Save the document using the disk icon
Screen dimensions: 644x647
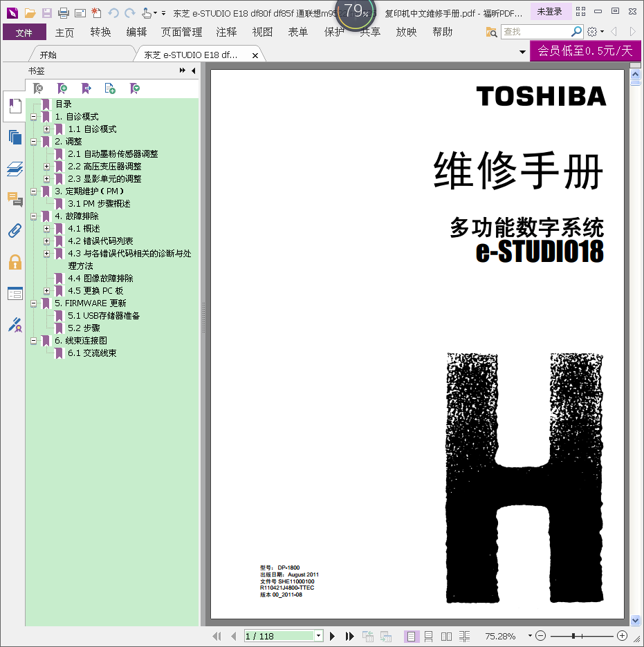point(46,13)
